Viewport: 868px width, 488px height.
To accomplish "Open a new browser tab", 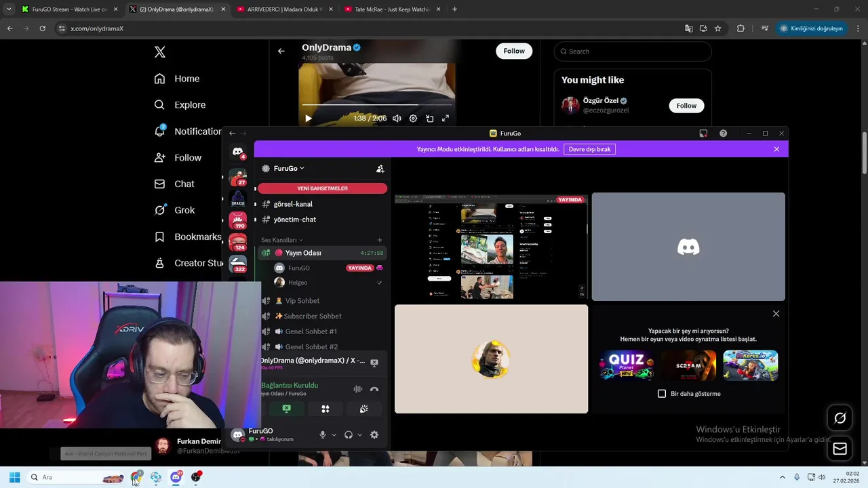I will pyautogui.click(x=454, y=9).
